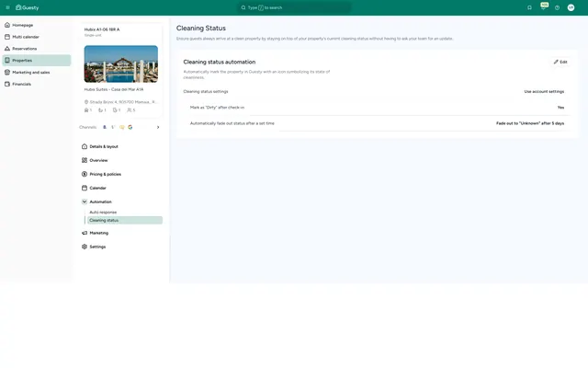This screenshot has height=368, width=588.
Task: Select Auto response under Automation
Action: tap(103, 213)
